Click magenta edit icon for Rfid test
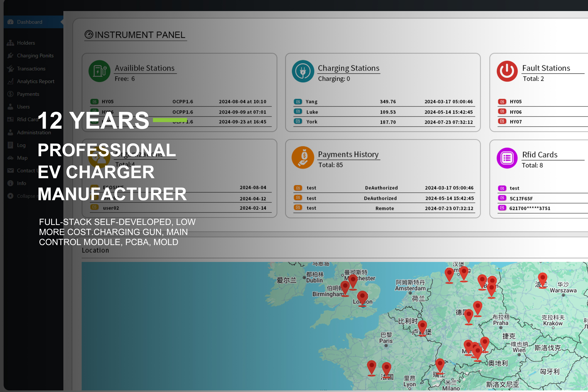This screenshot has width=588, height=392. (x=502, y=188)
